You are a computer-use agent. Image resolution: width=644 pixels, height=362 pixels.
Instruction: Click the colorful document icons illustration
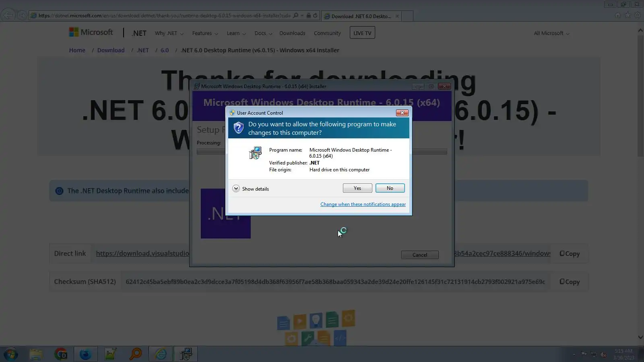pos(316,328)
